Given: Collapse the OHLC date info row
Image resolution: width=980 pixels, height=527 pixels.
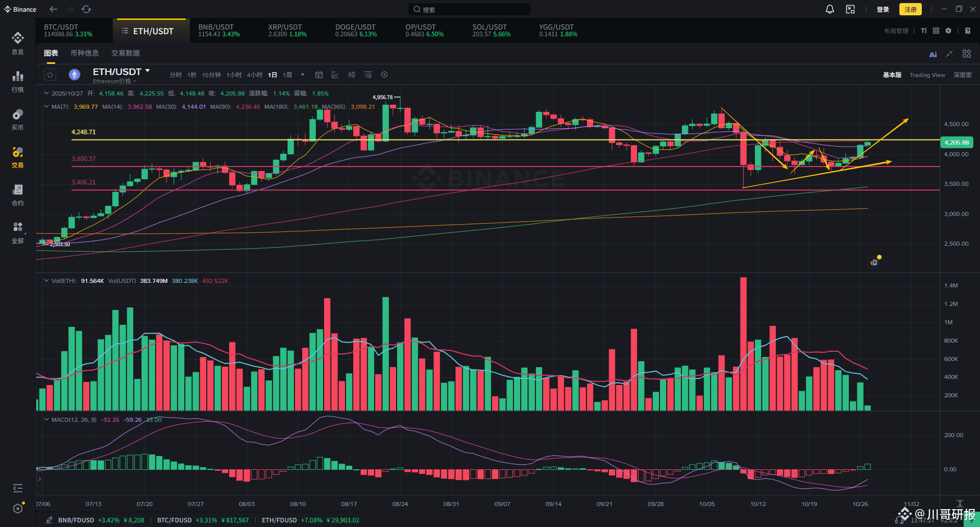Looking at the screenshot, I should coord(46,93).
